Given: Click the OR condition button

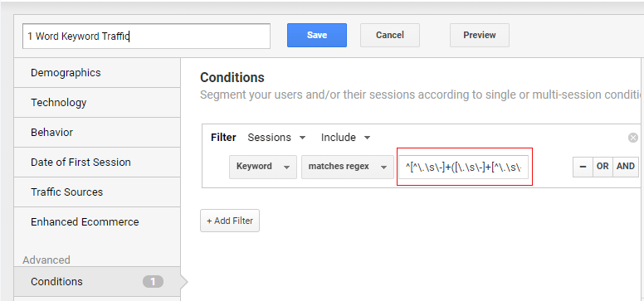Looking at the screenshot, I should tap(603, 167).
